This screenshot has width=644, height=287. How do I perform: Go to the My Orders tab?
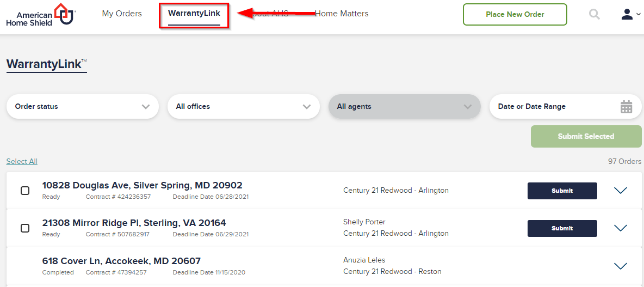[x=122, y=14]
